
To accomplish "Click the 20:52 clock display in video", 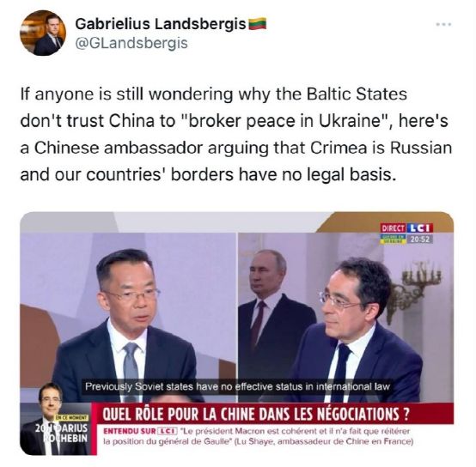I will click(419, 240).
